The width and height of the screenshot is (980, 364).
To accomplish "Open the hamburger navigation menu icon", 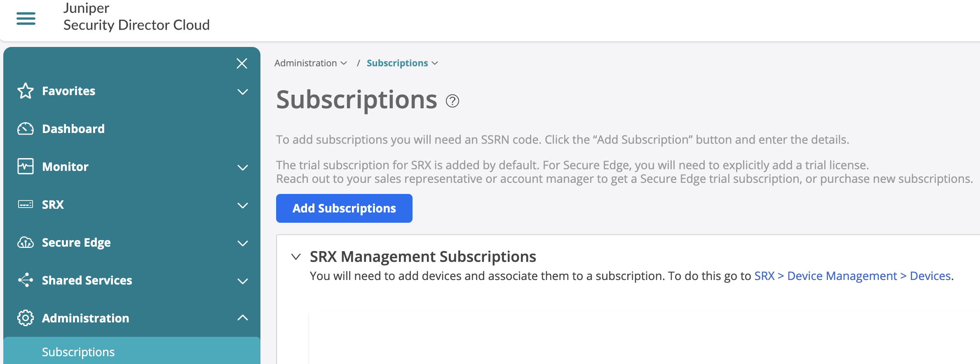I will tap(26, 19).
